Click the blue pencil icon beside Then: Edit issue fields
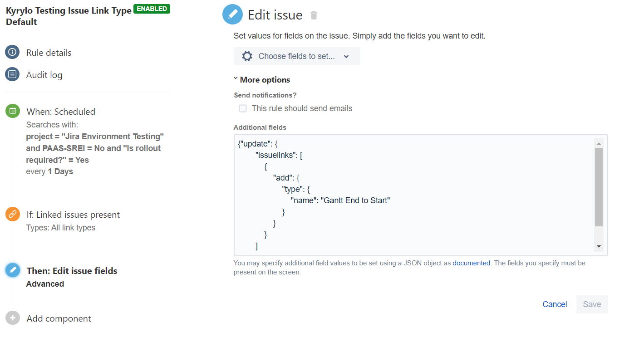The width and height of the screenshot is (644, 342). (x=13, y=270)
